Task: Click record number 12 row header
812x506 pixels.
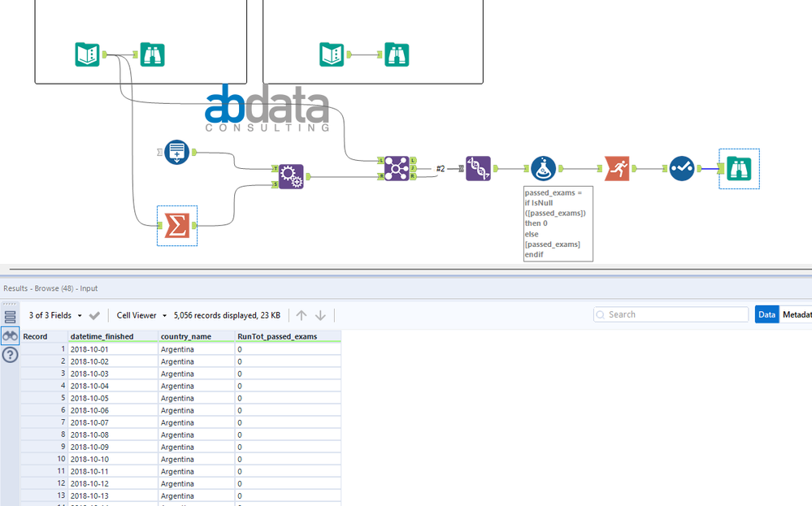Action: [44, 483]
